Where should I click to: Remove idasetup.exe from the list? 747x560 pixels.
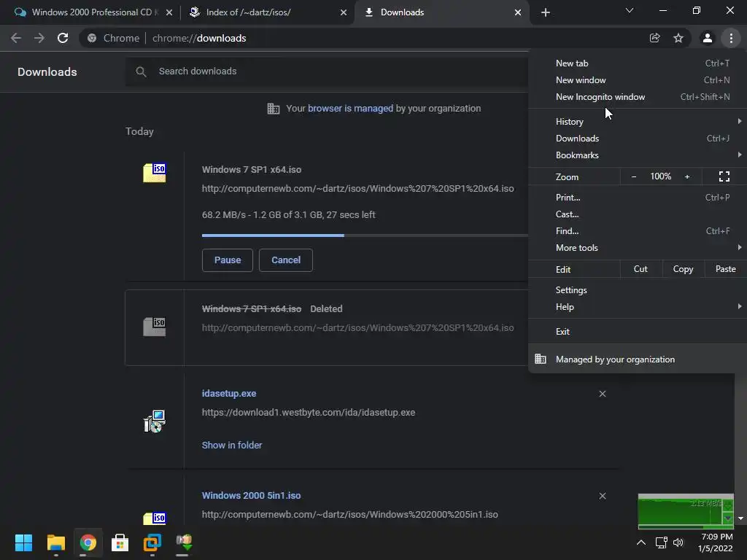pyautogui.click(x=603, y=394)
